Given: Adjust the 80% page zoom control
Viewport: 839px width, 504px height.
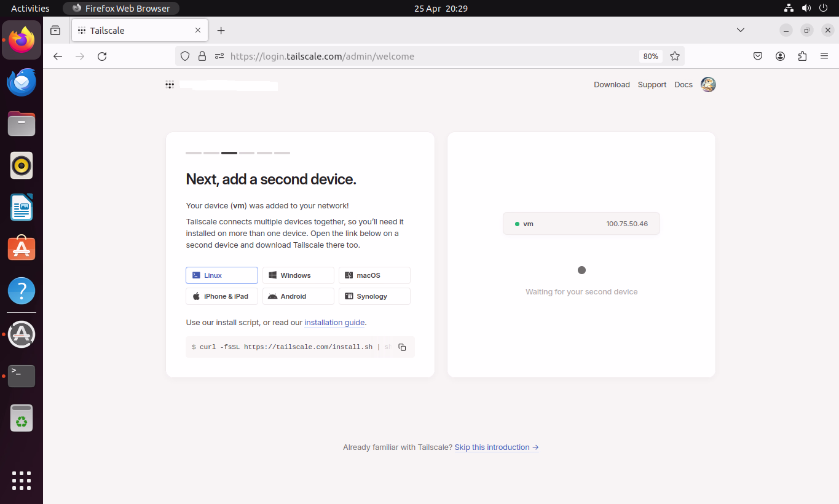Looking at the screenshot, I should pyautogui.click(x=650, y=56).
